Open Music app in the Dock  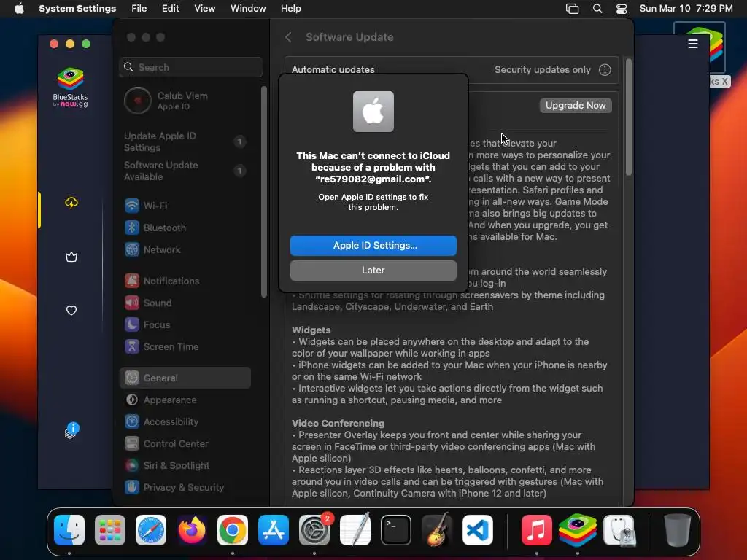pos(536,530)
